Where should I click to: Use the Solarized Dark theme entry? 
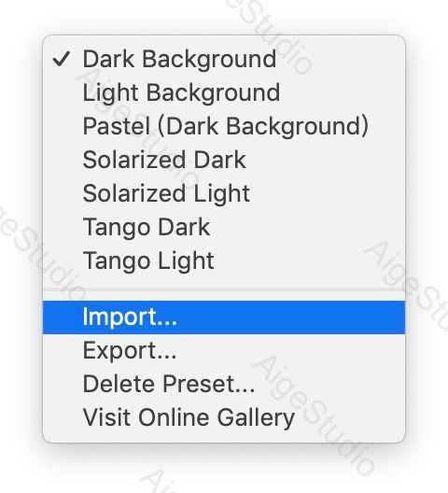coord(224,160)
